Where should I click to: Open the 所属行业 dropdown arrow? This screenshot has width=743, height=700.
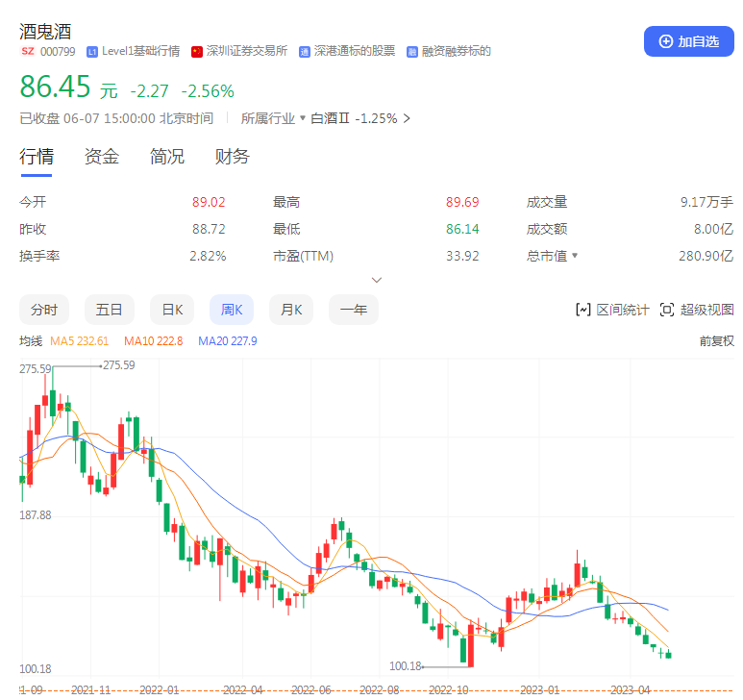pos(303,118)
